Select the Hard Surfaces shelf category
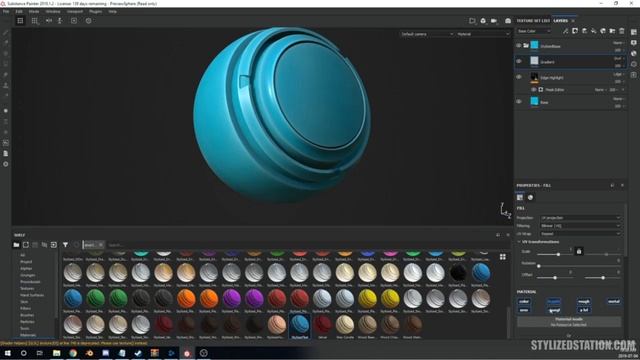Screen dimensions: 640x360 tap(32, 295)
